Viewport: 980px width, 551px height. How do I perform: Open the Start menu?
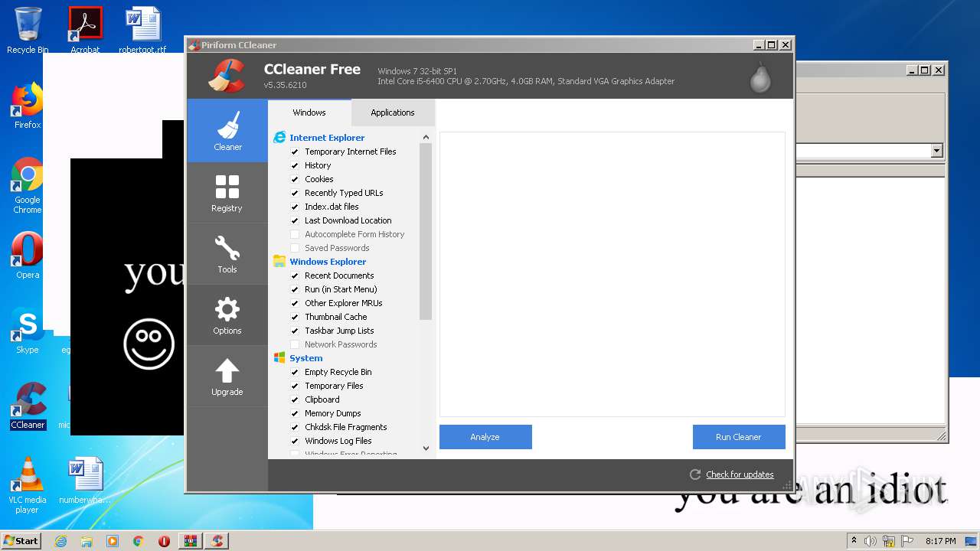click(21, 541)
